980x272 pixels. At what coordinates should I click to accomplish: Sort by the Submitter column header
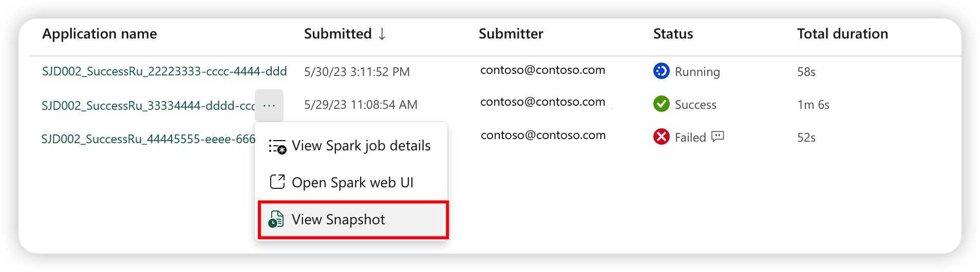[x=511, y=34]
